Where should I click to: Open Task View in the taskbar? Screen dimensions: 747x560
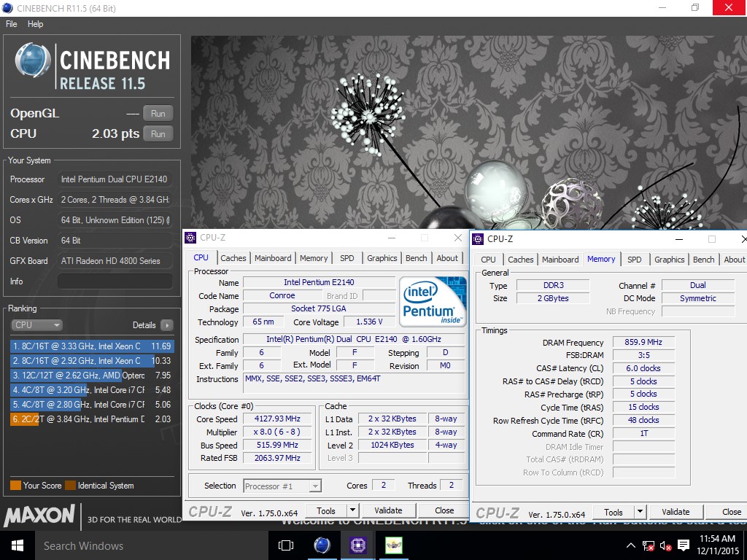point(286,545)
